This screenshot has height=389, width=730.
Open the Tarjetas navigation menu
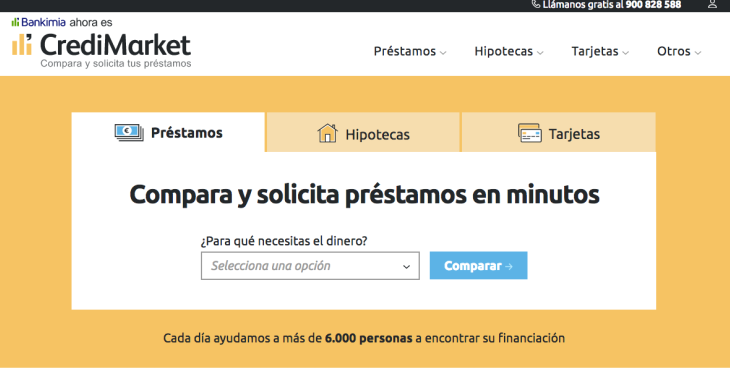coord(600,51)
